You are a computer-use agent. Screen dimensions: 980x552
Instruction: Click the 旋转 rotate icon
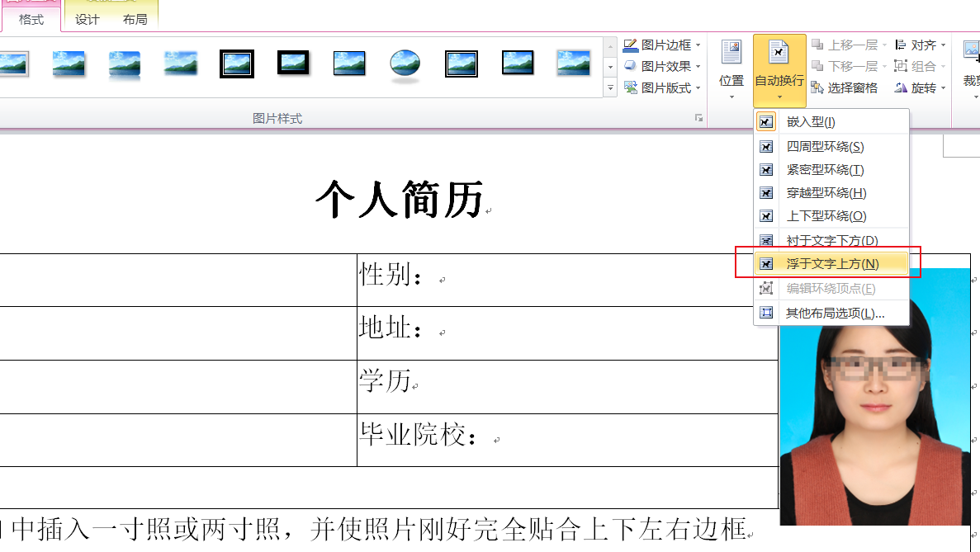[901, 88]
